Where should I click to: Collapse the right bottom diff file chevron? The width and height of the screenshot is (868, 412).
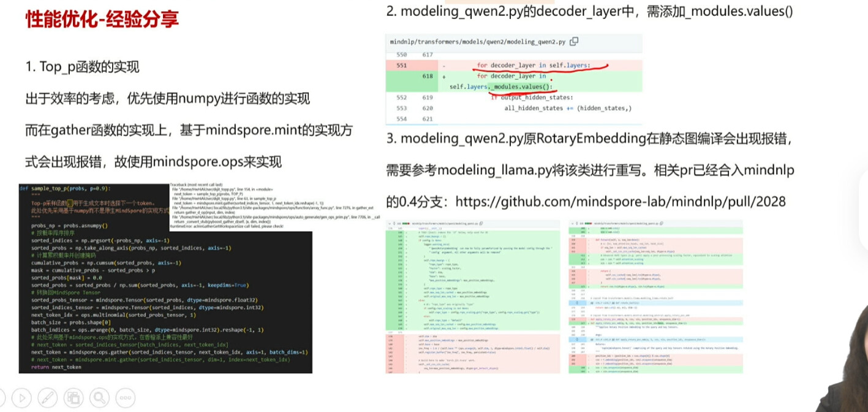click(572, 223)
